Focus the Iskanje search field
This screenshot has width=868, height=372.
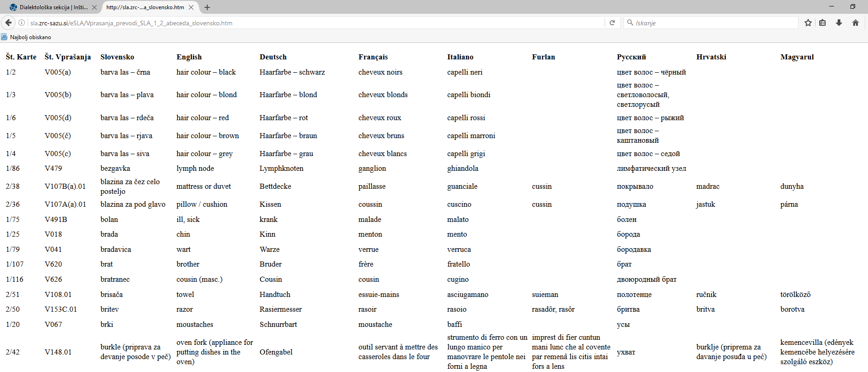click(711, 23)
